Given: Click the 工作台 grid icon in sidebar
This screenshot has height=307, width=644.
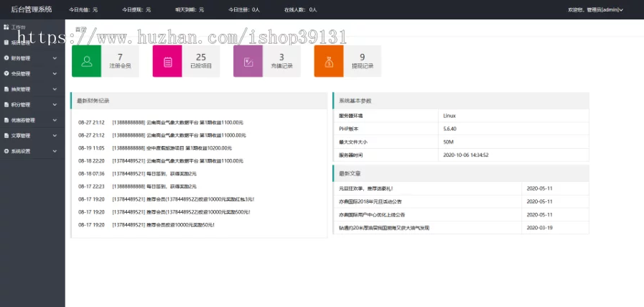Looking at the screenshot, I should point(6,27).
